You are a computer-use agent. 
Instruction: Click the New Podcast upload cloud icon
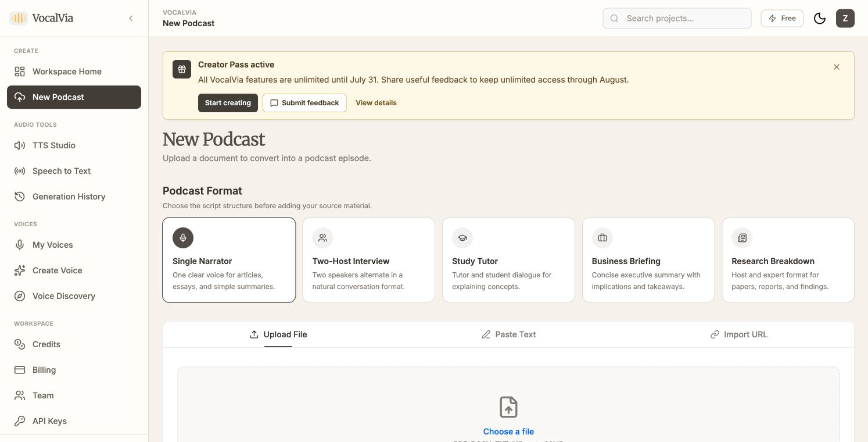tap(20, 97)
